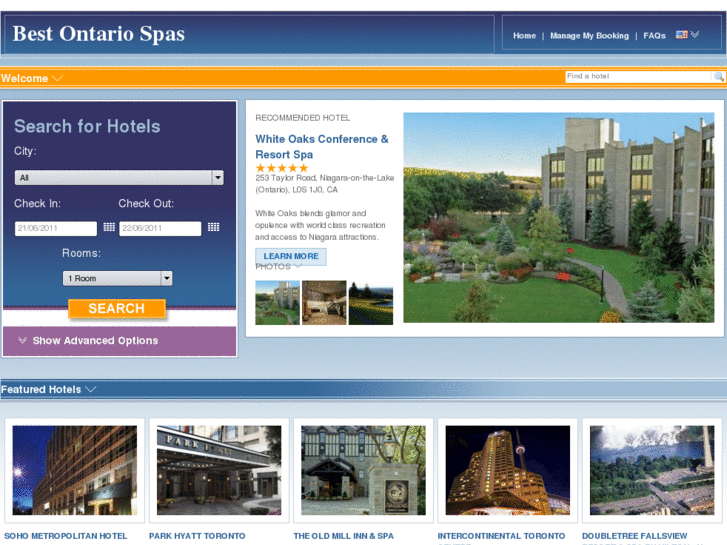Expand the language selector chevron

695,35
